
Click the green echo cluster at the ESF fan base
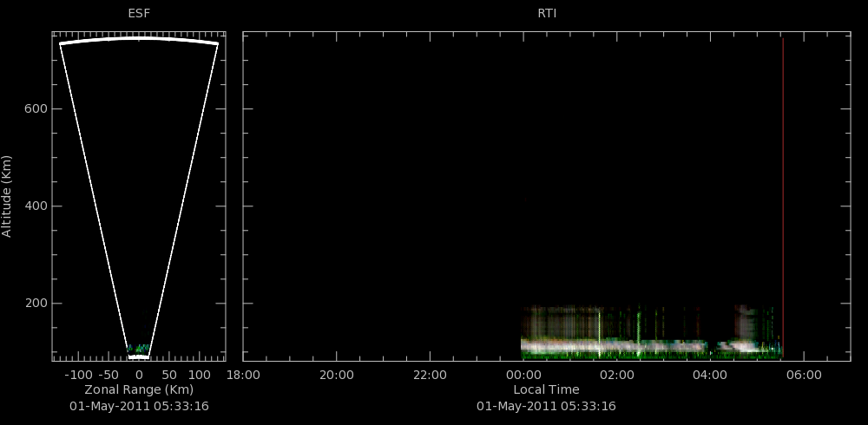[138, 349]
